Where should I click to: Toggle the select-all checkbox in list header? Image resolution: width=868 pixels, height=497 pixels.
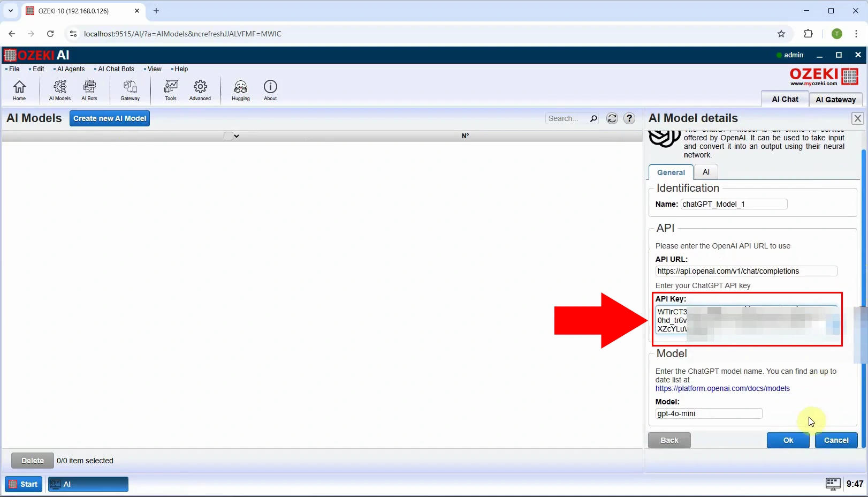pyautogui.click(x=228, y=136)
